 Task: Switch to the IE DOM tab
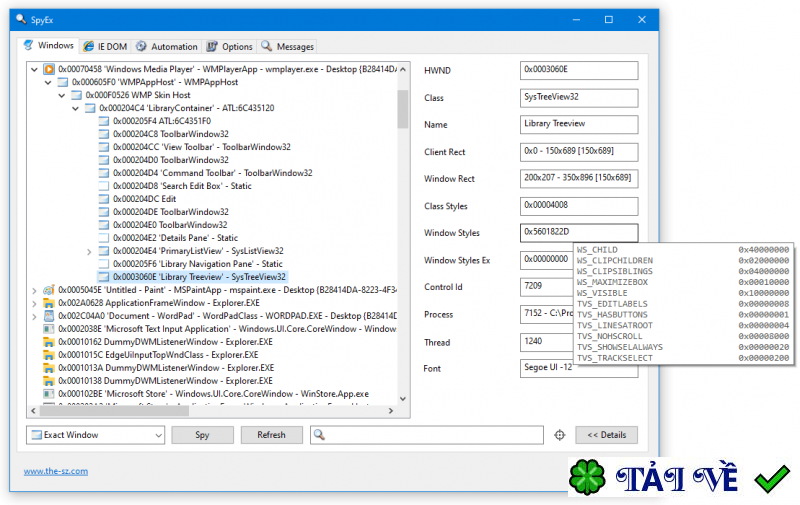106,46
